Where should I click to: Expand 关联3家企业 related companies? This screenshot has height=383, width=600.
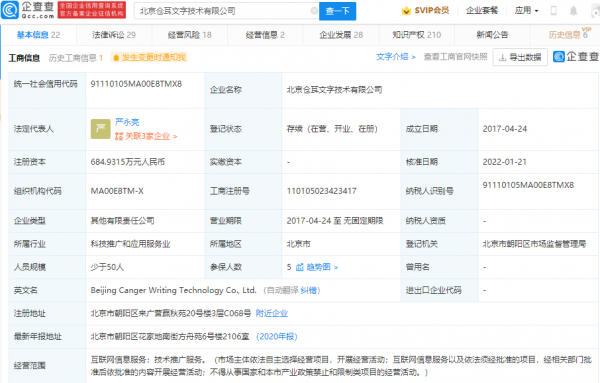point(146,136)
